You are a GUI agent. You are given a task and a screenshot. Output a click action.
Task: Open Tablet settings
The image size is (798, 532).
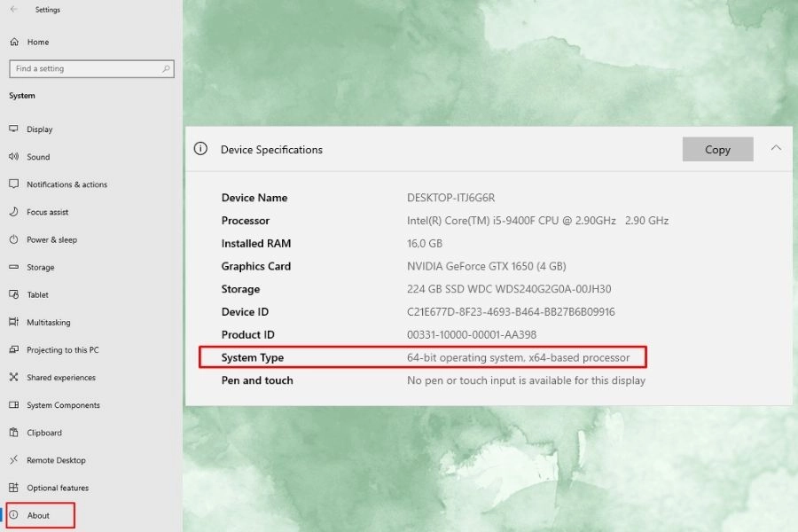coord(37,294)
